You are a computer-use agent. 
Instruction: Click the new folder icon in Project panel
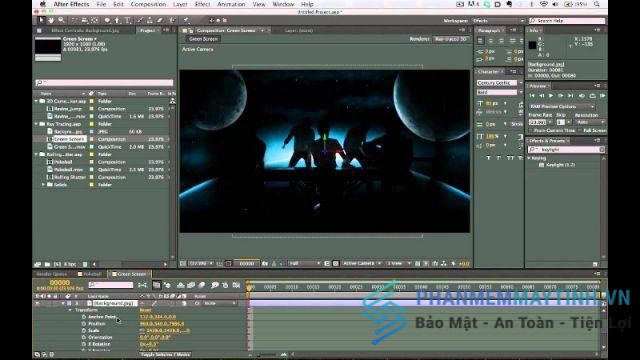click(47, 264)
